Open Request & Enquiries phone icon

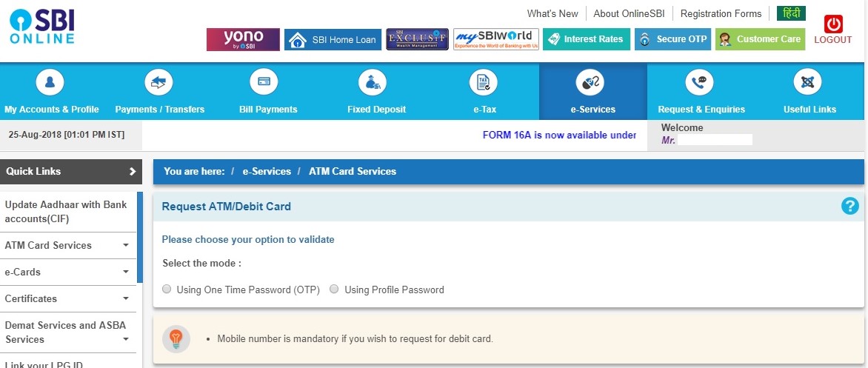pyautogui.click(x=700, y=82)
